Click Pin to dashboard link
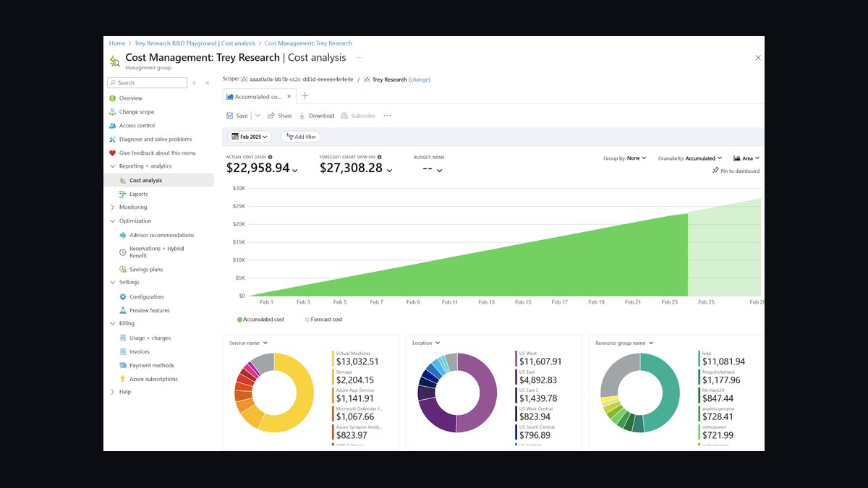This screenshot has width=868, height=488. [736, 171]
